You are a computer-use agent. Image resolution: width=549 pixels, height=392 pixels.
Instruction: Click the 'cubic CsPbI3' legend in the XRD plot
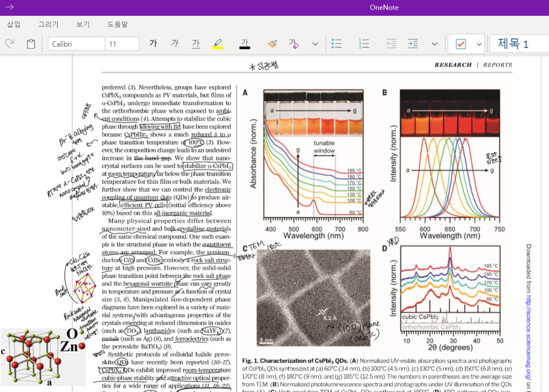420,317
